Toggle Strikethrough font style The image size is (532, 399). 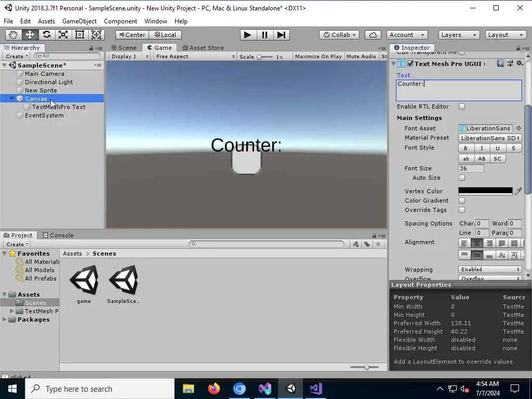tap(513, 148)
